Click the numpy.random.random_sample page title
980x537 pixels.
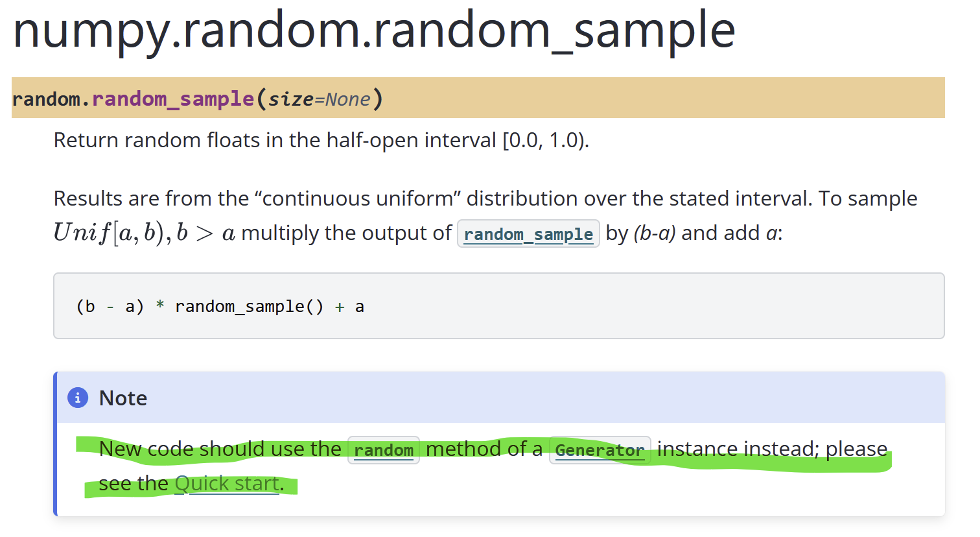coord(374,30)
